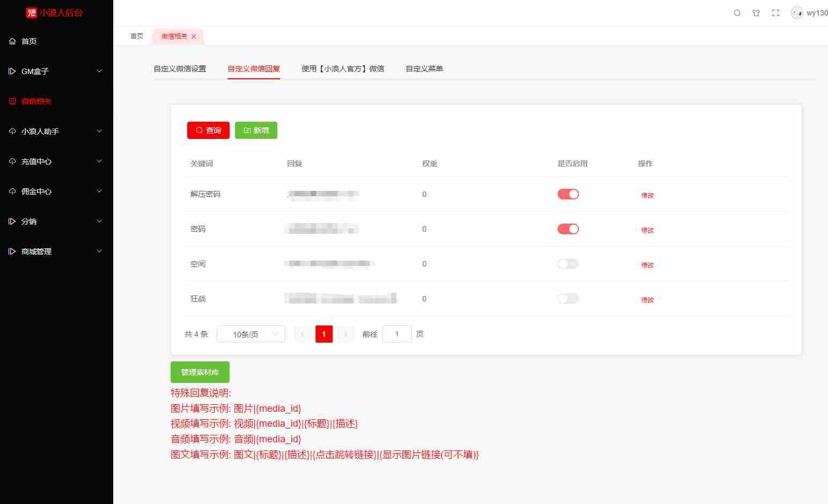Click the 查询 search button
This screenshot has width=828, height=504.
point(208,130)
